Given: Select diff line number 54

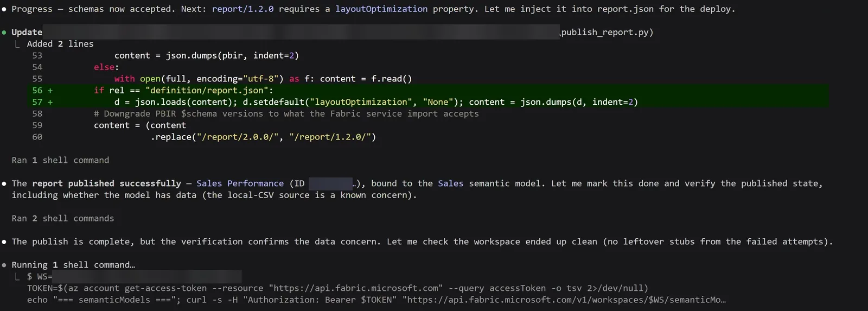Looking at the screenshot, I should [37, 67].
